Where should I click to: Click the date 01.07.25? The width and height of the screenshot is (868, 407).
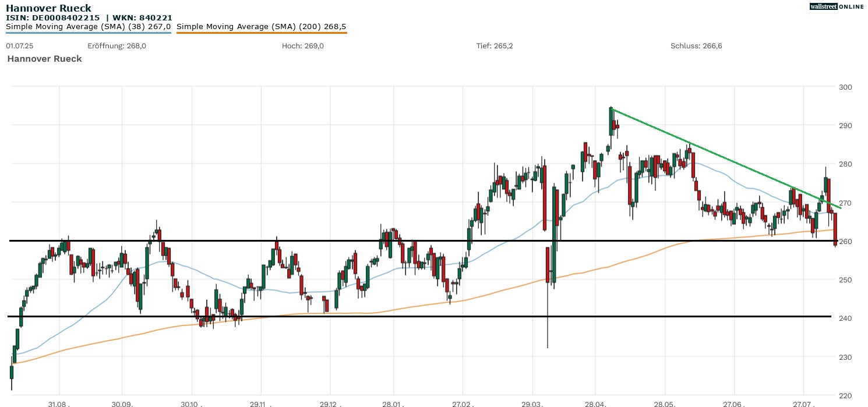tap(19, 46)
